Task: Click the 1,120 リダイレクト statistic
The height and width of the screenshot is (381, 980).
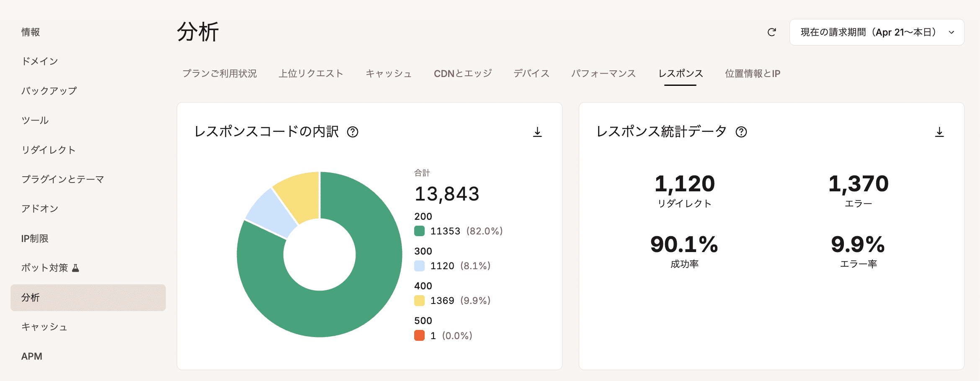Action: pyautogui.click(x=685, y=191)
